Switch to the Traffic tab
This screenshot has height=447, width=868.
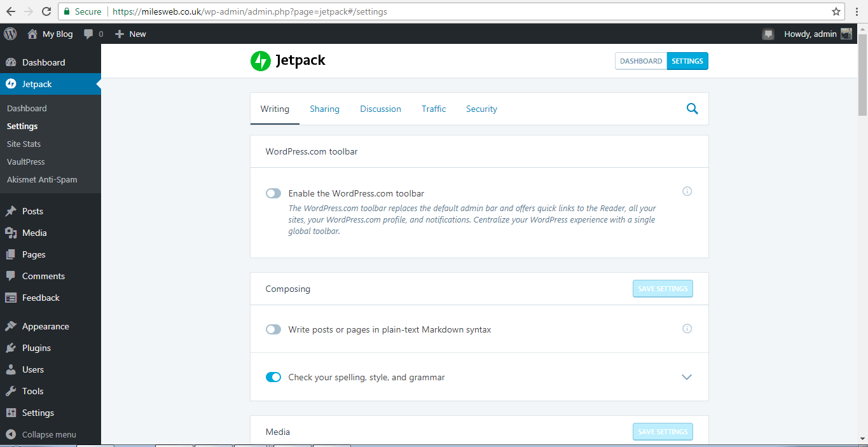coord(434,109)
